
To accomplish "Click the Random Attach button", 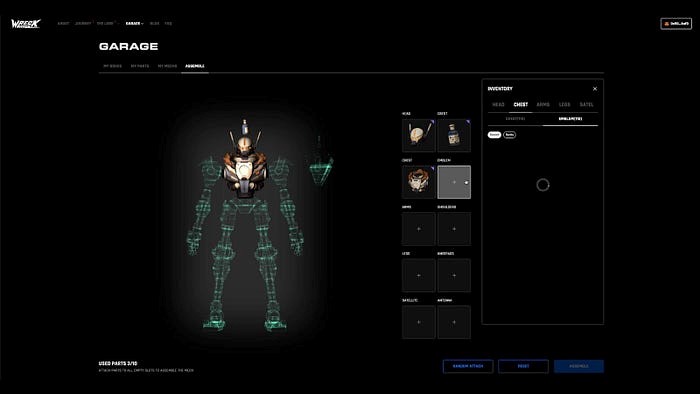I will [x=468, y=366].
